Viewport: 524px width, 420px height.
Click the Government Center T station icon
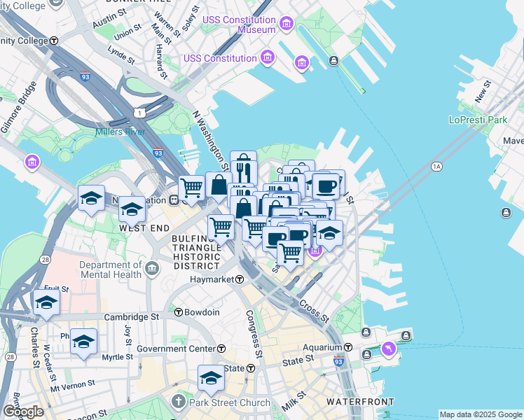(221, 349)
